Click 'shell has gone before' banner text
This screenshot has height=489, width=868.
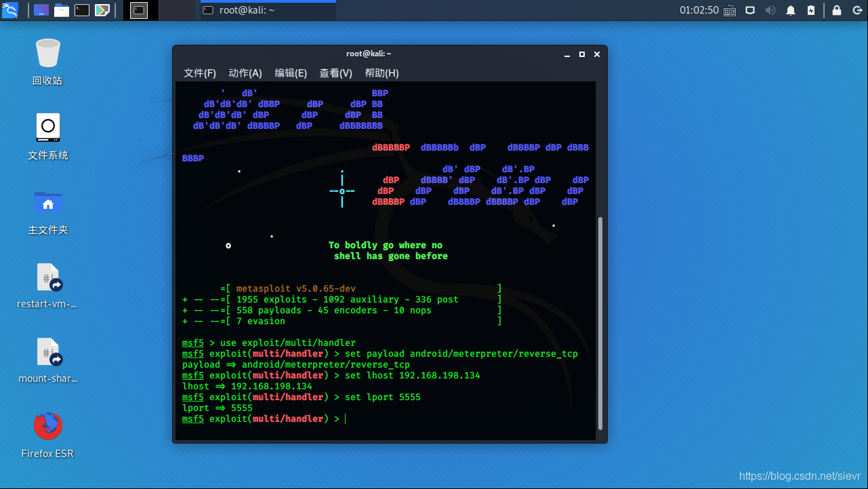[x=391, y=256]
